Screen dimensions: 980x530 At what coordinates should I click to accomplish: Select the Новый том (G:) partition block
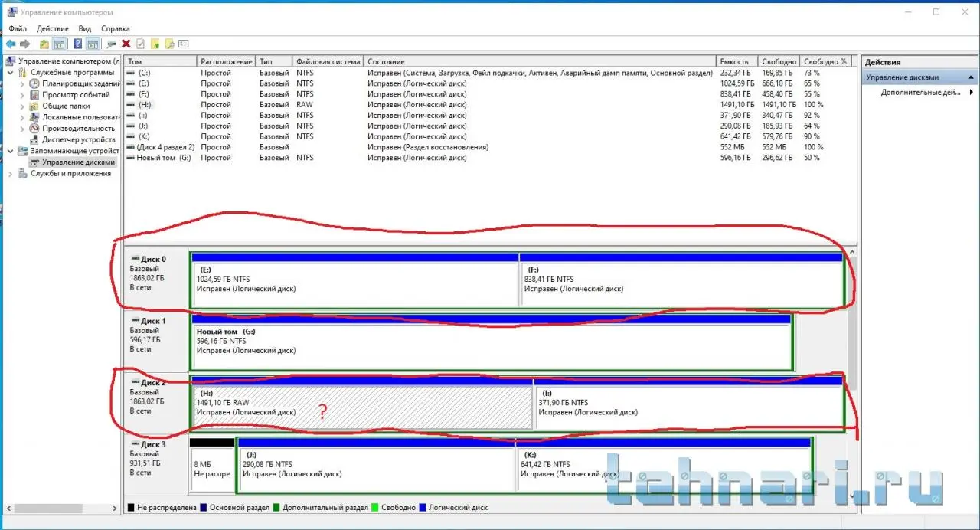point(491,342)
